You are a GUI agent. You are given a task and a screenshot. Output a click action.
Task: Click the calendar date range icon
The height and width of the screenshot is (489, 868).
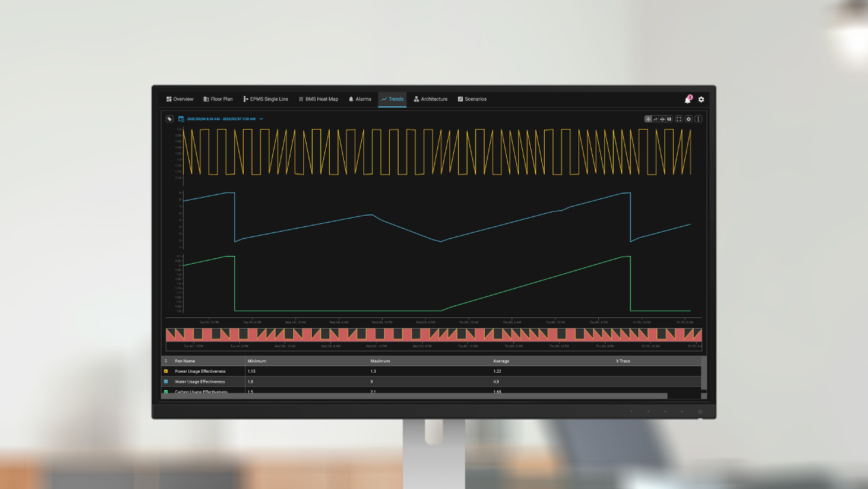181,119
